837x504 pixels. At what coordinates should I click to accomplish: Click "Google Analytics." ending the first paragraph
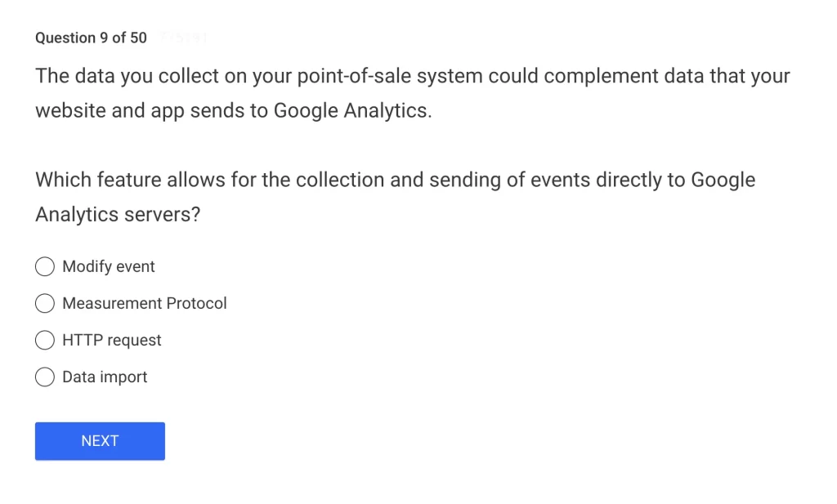coord(352,110)
